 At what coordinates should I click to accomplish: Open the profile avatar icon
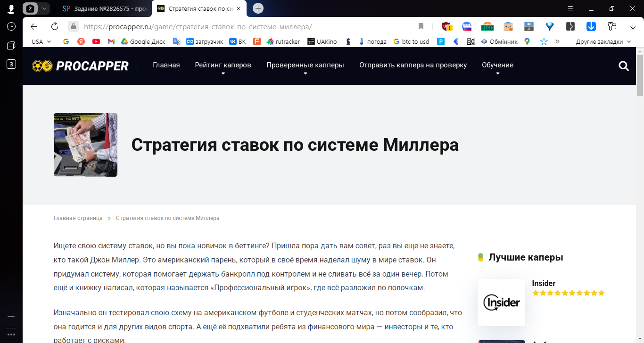11,8
